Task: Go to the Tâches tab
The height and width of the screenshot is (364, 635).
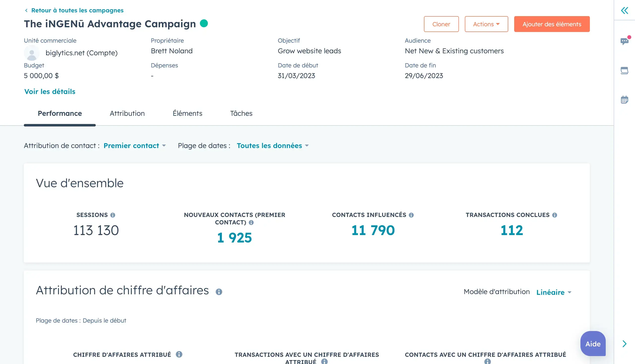Action: click(x=241, y=114)
